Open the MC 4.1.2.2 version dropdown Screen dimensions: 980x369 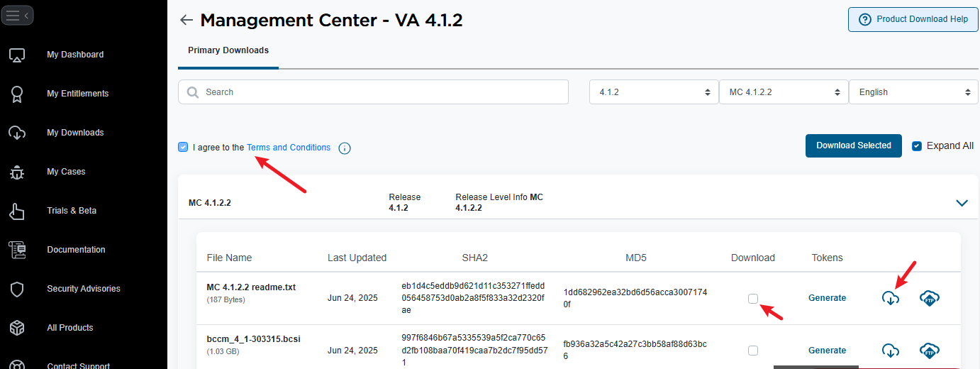(x=784, y=92)
